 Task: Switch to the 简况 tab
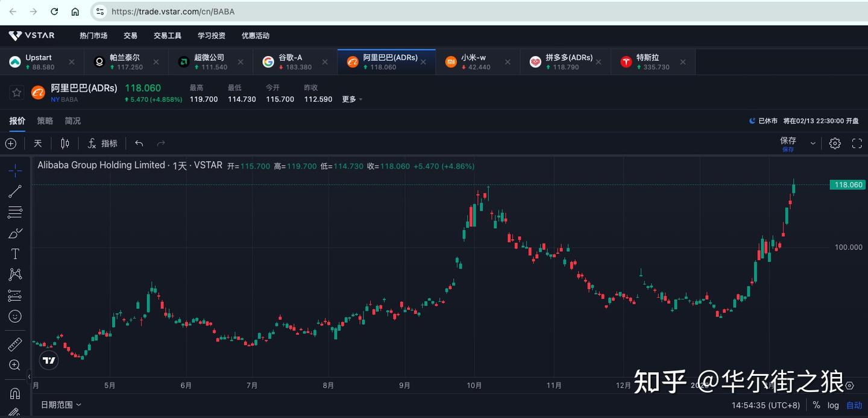point(73,121)
